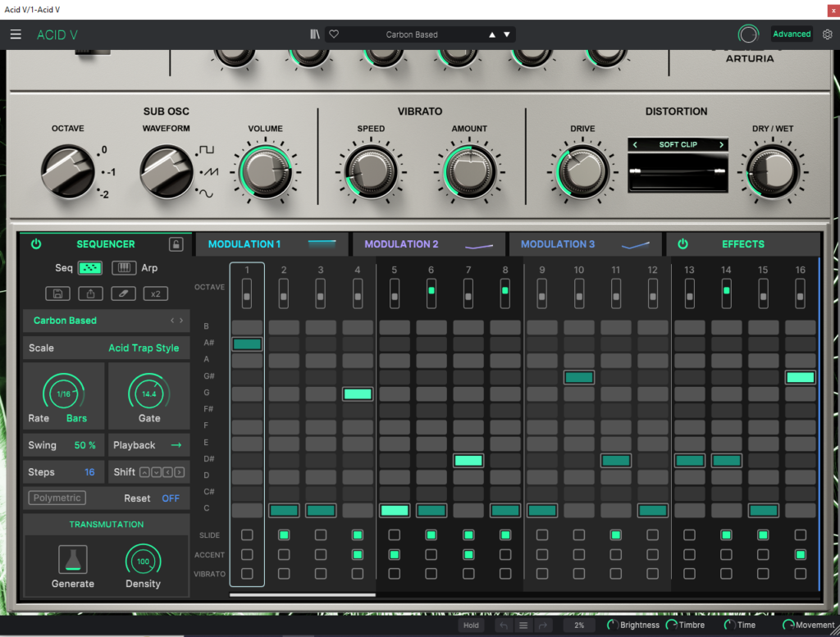Click the Advanced button
Image resolution: width=840 pixels, height=637 pixels.
(x=792, y=34)
